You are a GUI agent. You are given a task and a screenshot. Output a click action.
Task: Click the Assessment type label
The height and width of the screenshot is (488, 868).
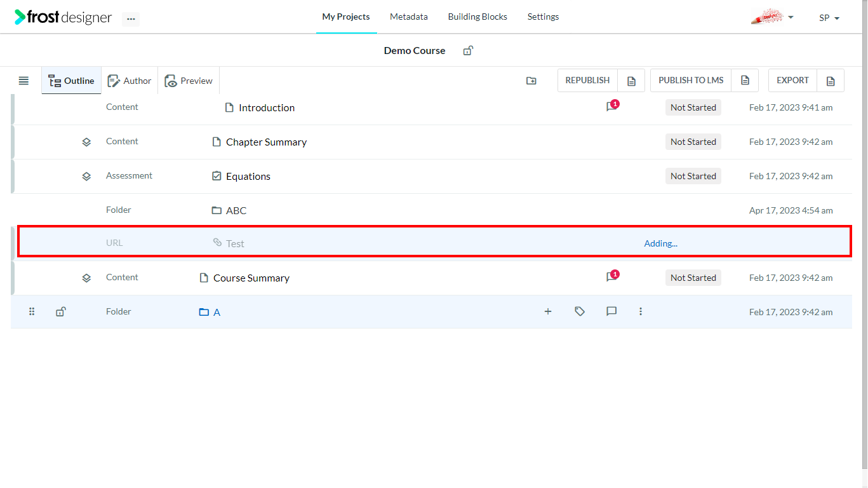click(129, 175)
